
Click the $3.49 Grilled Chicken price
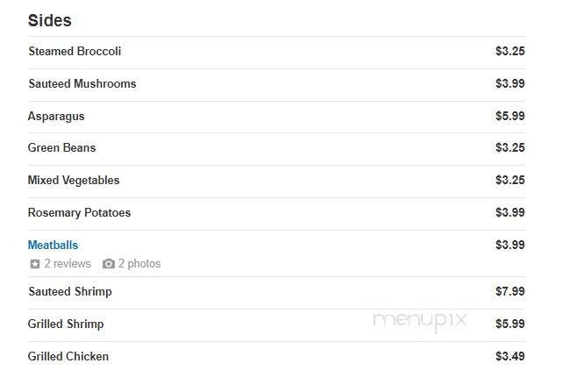[510, 356]
